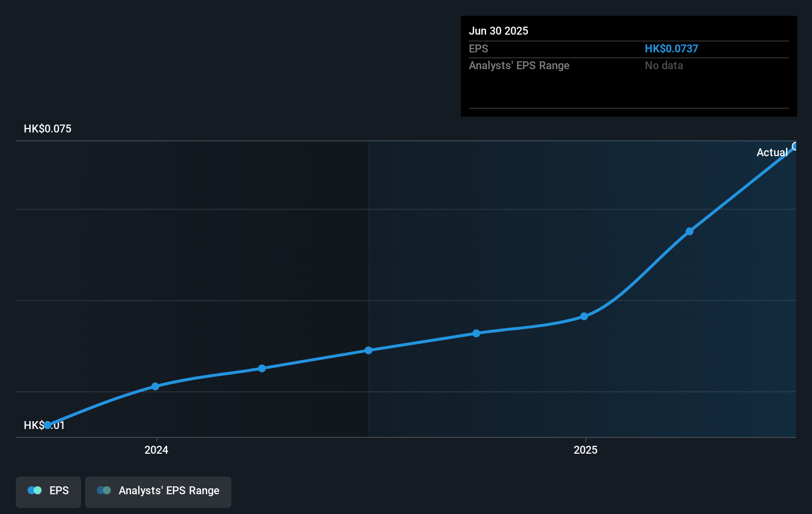Select the 2025 axis label
Screen dimensions: 812x514
click(586, 450)
